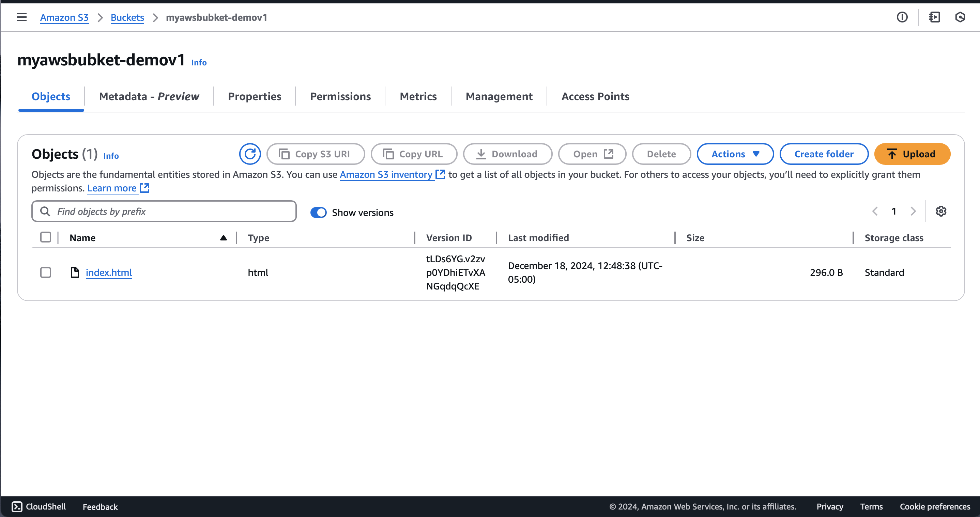Click the Type column header
This screenshot has height=517, width=980.
tap(258, 238)
